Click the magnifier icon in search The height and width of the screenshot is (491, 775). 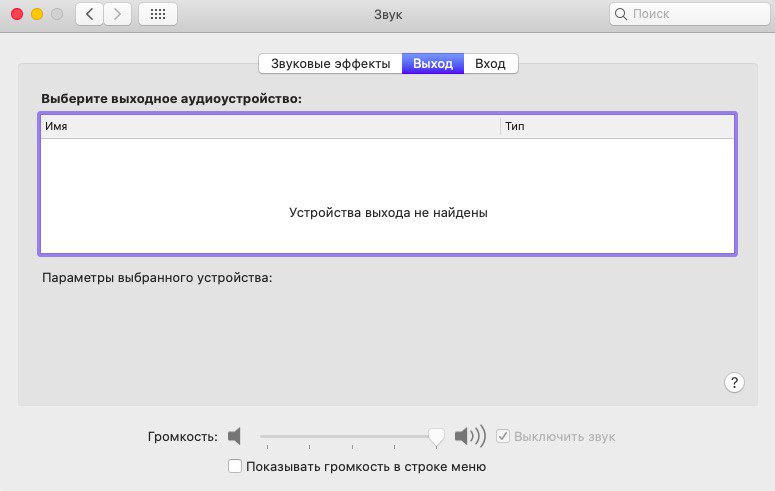tap(622, 15)
